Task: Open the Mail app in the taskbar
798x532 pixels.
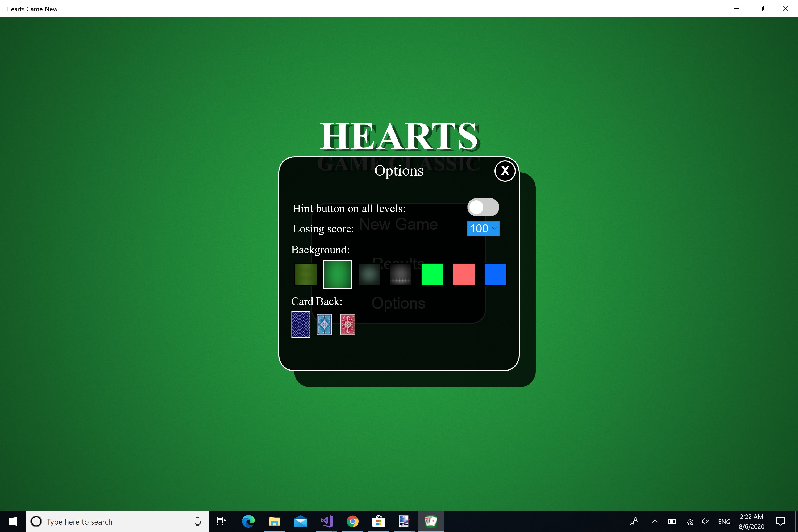Action: pos(300,521)
